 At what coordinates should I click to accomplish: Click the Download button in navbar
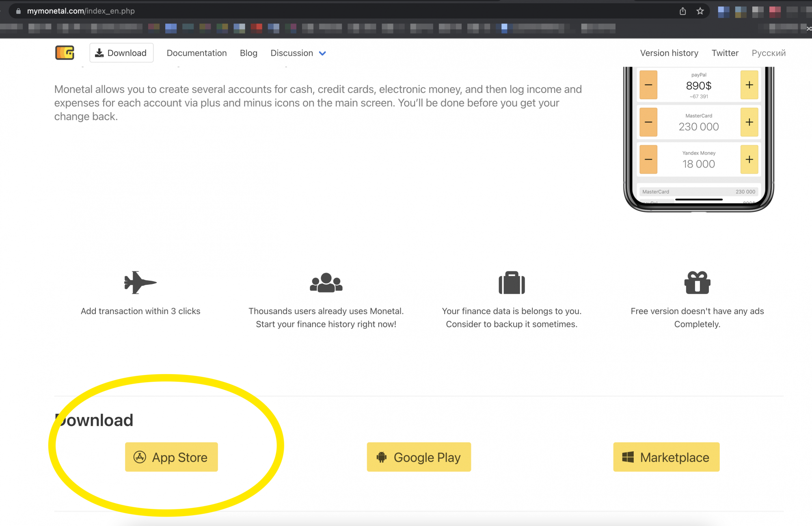coord(121,53)
